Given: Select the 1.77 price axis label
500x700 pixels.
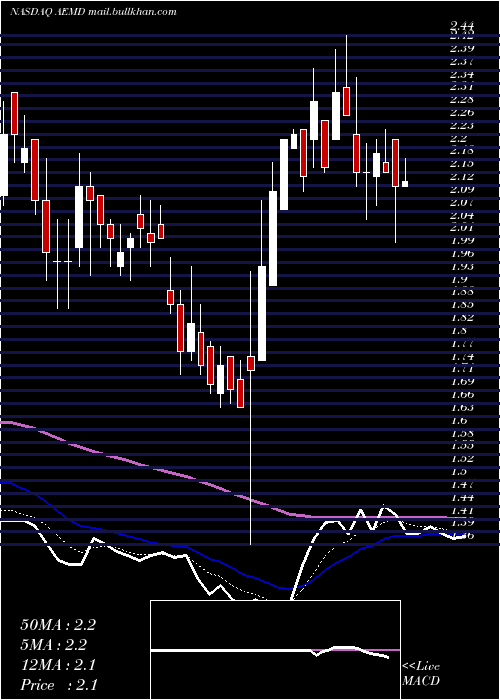Looking at the screenshot, I should 462,343.
